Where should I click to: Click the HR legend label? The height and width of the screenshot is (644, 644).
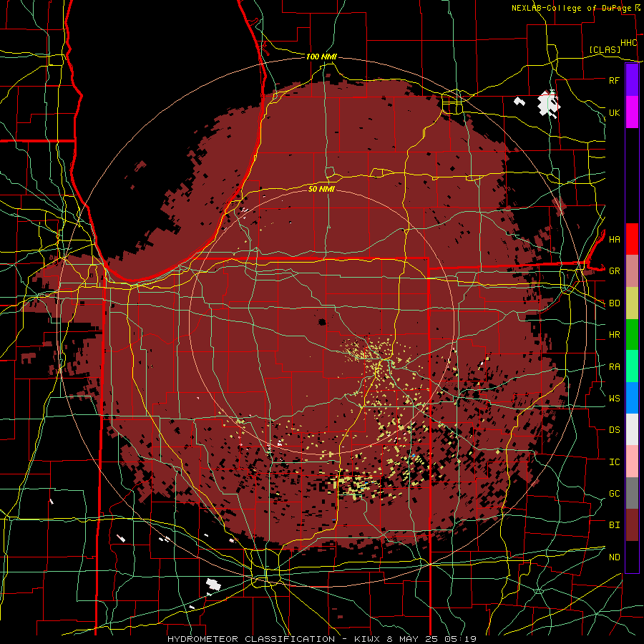click(x=614, y=335)
